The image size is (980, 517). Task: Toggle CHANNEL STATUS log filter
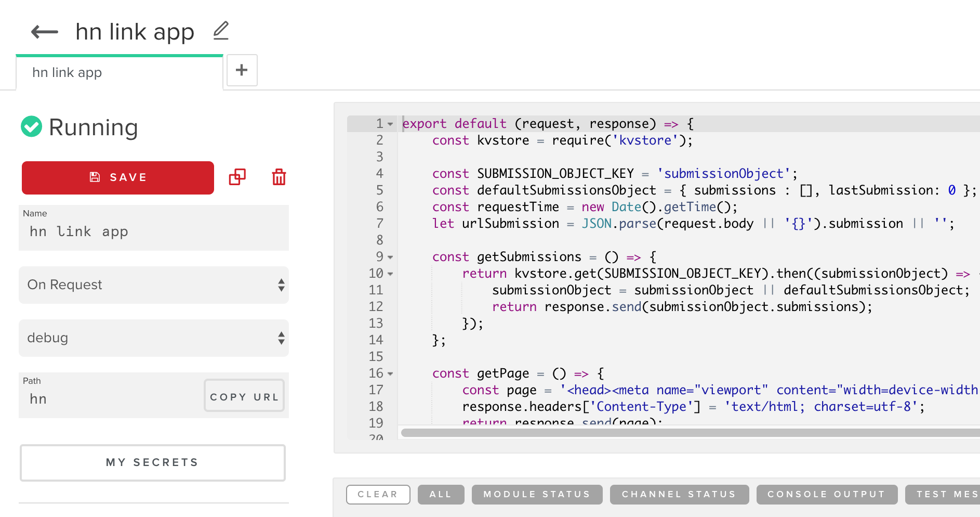679,494
